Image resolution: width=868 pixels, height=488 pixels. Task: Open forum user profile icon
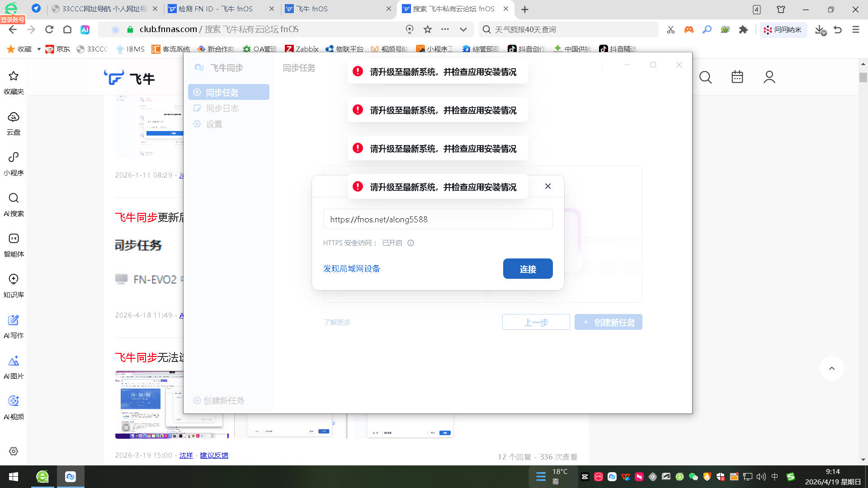click(769, 77)
